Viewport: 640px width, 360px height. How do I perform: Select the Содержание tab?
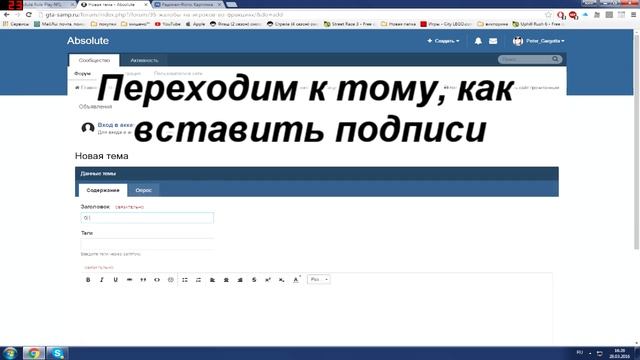pos(103,190)
